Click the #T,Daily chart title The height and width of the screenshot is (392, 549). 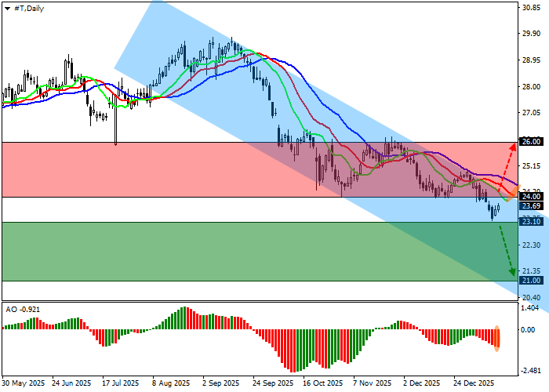[24, 8]
